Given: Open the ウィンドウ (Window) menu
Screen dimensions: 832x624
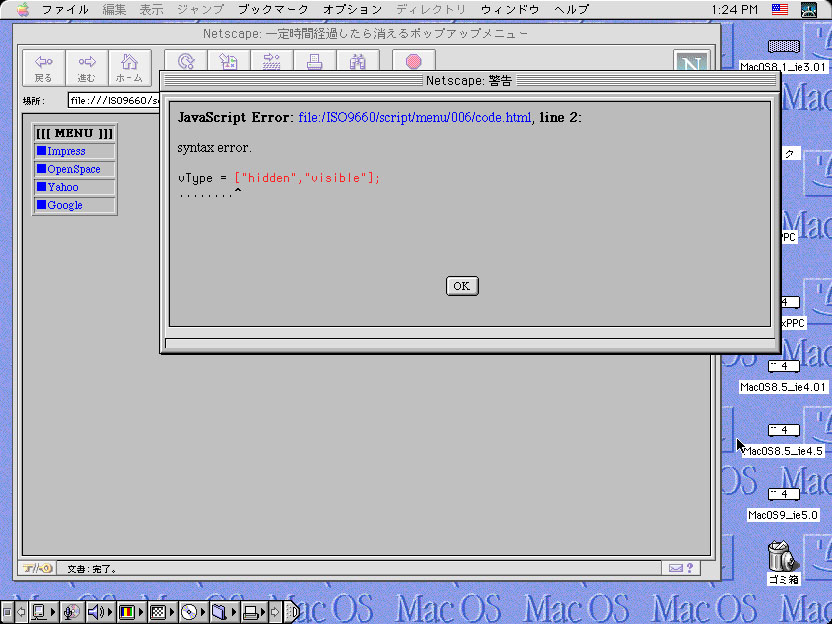Looking at the screenshot, I should (510, 10).
